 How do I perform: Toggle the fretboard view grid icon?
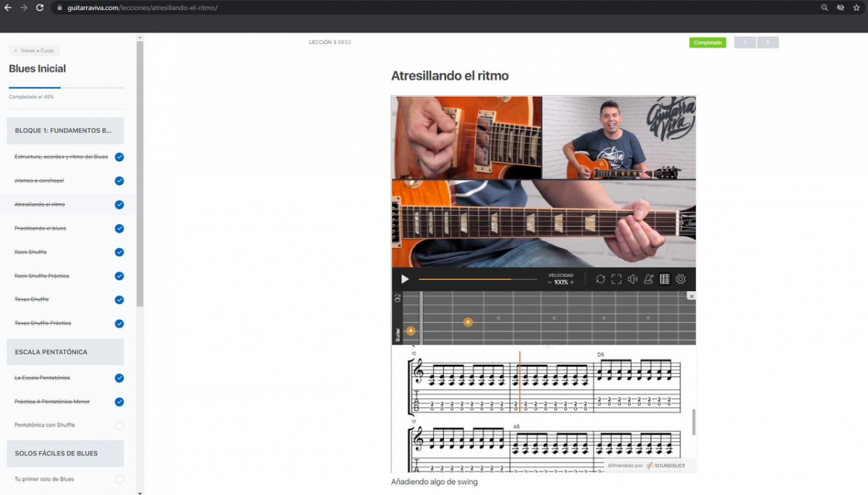click(665, 280)
